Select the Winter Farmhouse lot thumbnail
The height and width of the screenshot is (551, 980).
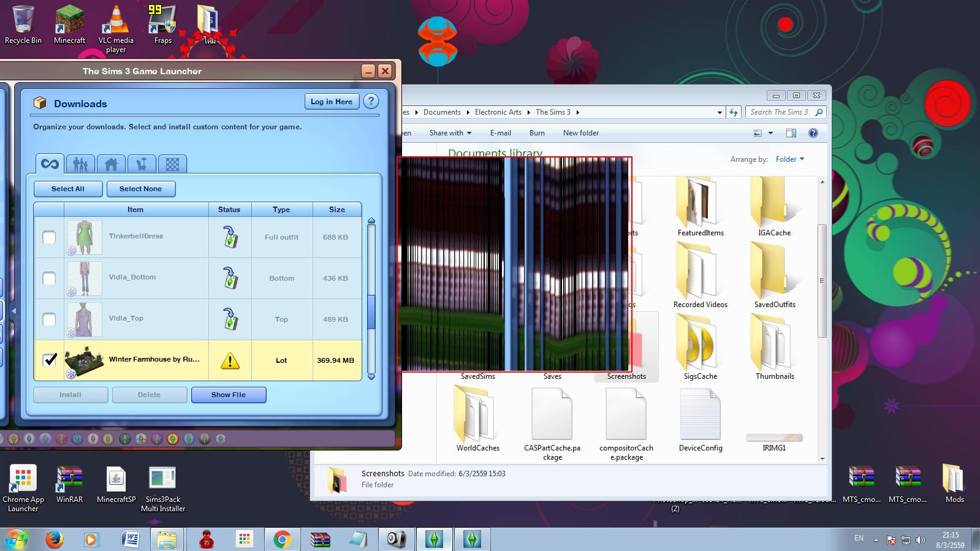(84, 360)
